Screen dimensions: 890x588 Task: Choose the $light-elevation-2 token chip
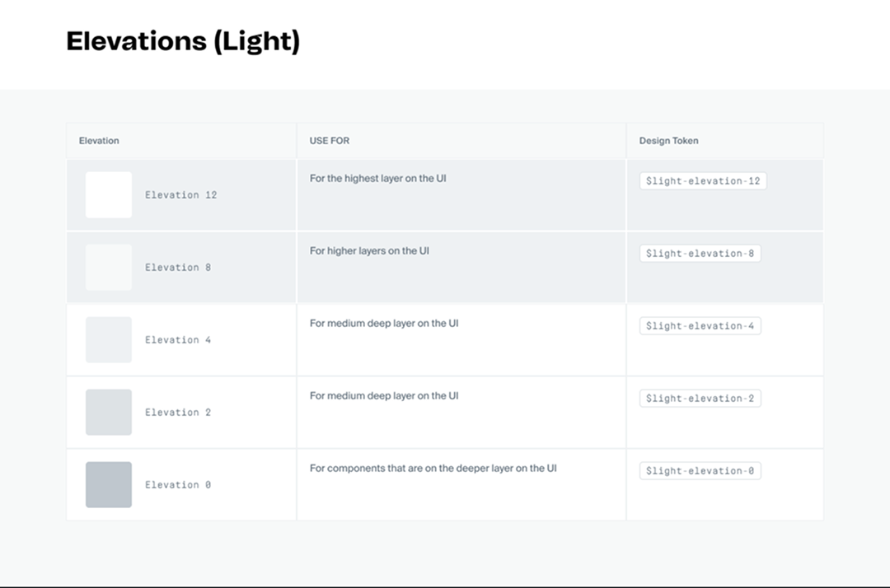700,399
